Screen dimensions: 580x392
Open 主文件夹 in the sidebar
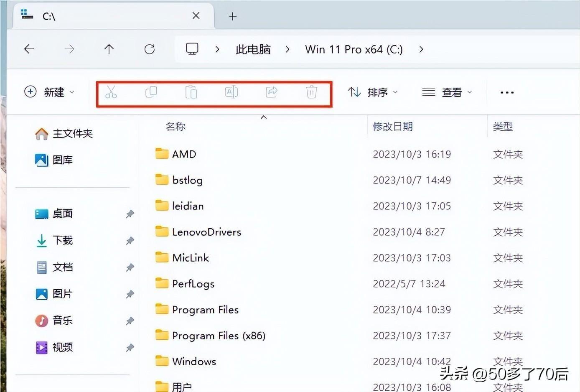(x=64, y=134)
